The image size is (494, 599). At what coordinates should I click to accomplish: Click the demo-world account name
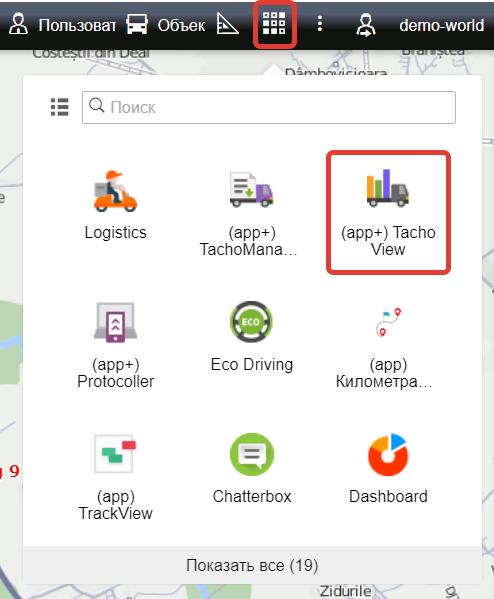[442, 25]
